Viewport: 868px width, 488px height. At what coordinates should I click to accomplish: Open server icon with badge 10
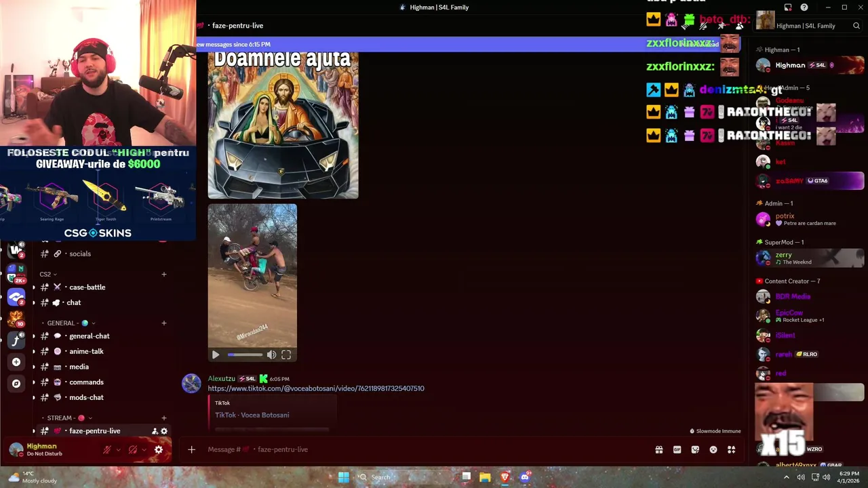click(x=16, y=318)
